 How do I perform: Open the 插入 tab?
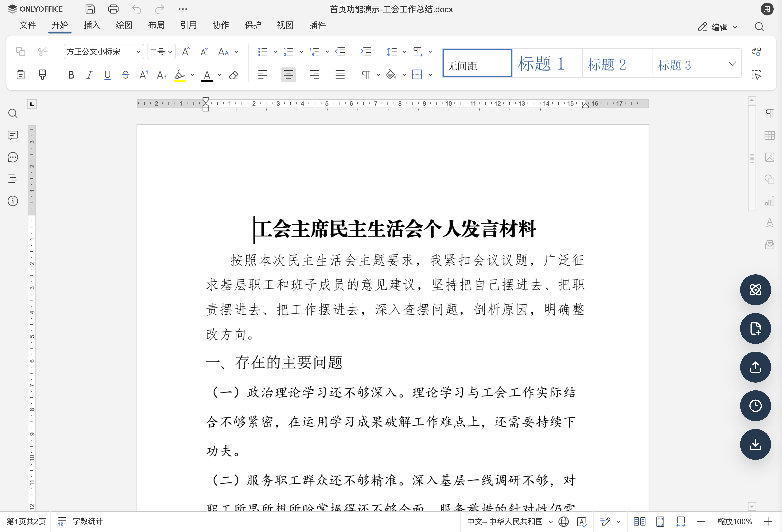coord(92,25)
